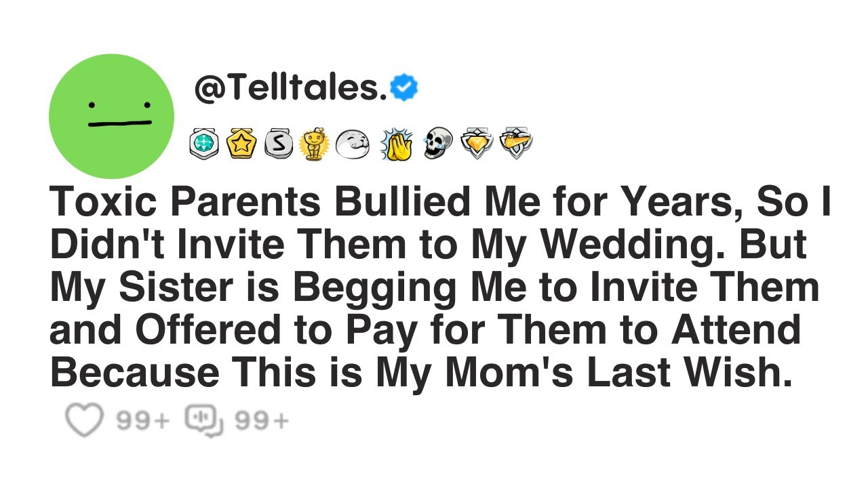Viewport: 868px width, 488px height.
Task: Select the teal gem award badge
Action: tap(204, 143)
